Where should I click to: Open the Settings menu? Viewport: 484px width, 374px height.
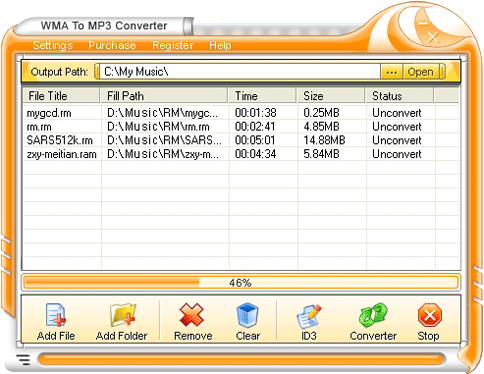(x=53, y=45)
